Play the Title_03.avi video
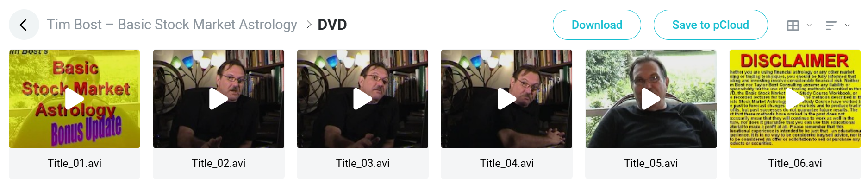The image size is (868, 185). pyautogui.click(x=362, y=99)
